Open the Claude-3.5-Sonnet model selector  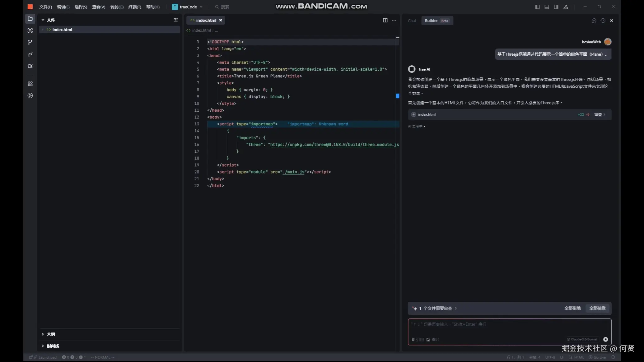click(x=582, y=339)
